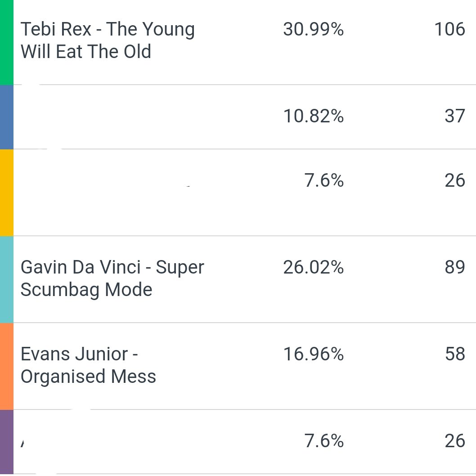Select the 26 vote count in the purple row
476x476 pixels.
click(x=455, y=441)
